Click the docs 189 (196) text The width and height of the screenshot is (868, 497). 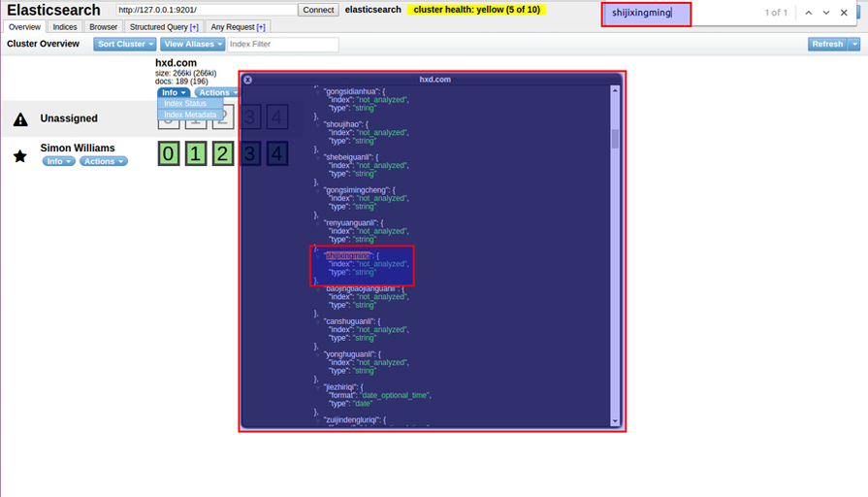pos(181,82)
